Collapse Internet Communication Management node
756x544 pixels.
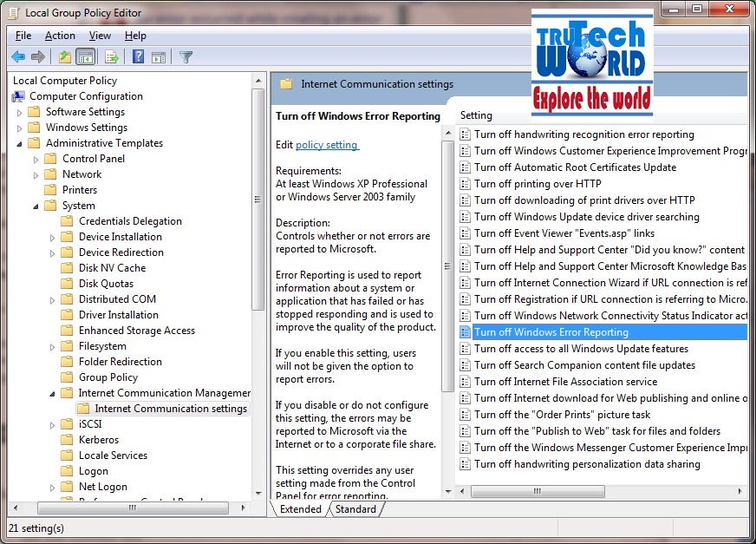pyautogui.click(x=52, y=394)
